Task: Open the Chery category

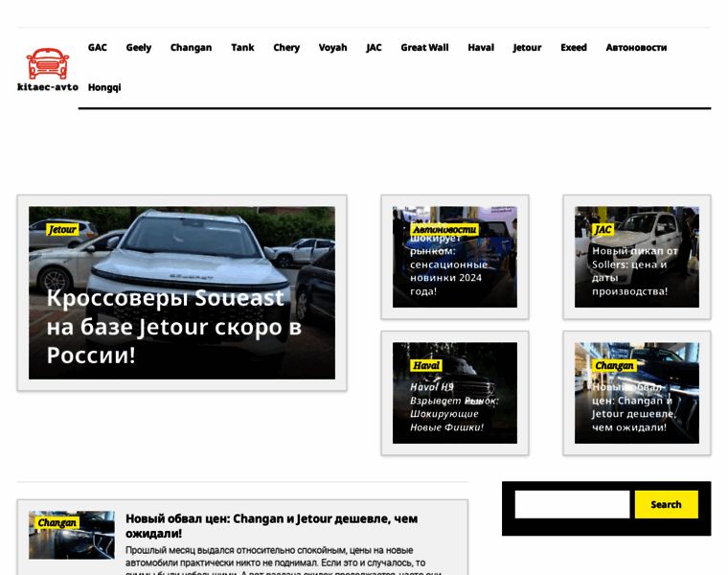Action: 286,47
